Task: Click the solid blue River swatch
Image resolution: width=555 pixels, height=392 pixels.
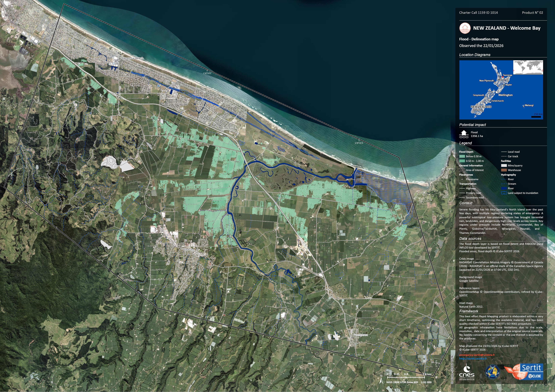Action: click(504, 189)
